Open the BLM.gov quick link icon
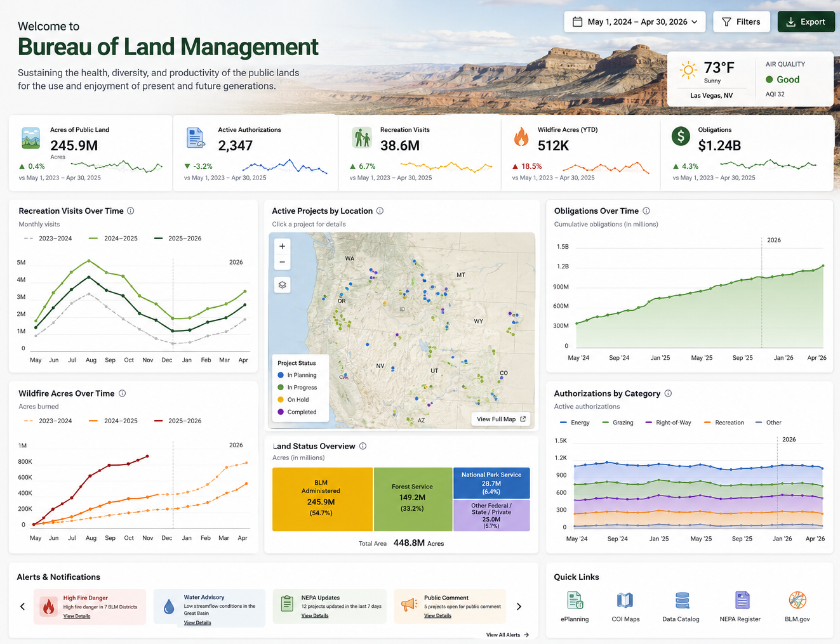The height and width of the screenshot is (644, 840). pyautogui.click(x=797, y=600)
